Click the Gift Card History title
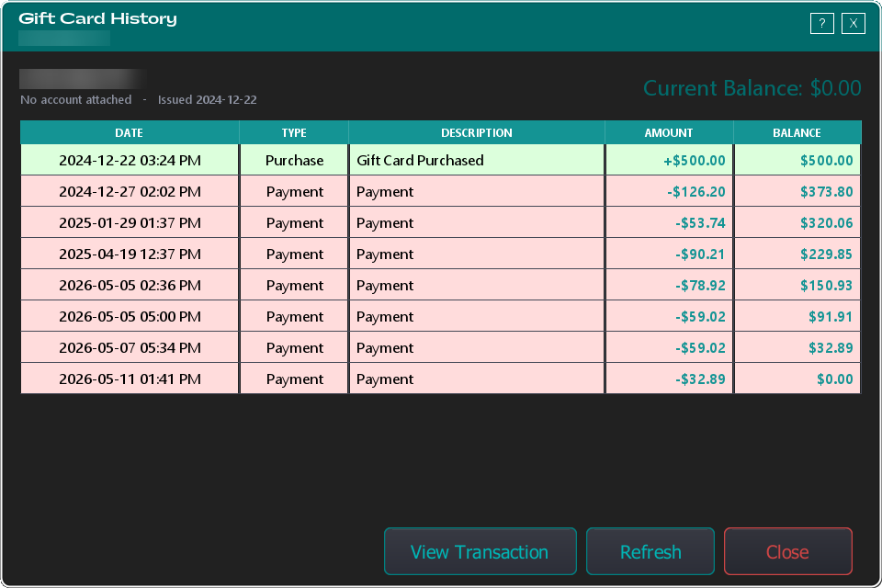 [x=98, y=18]
